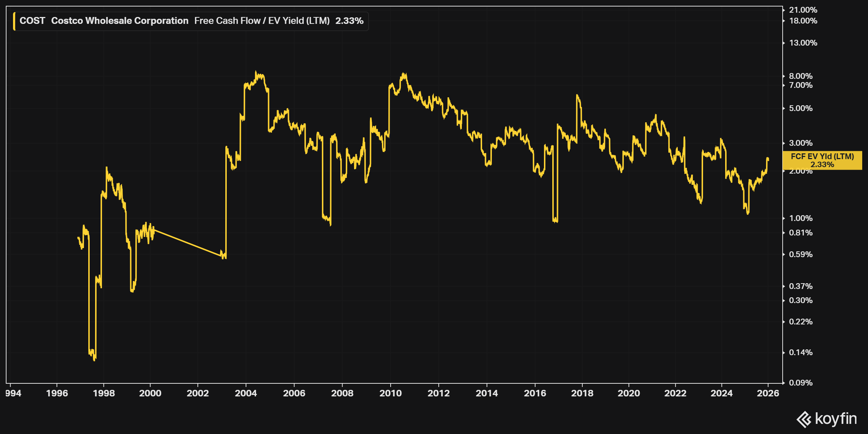This screenshot has width=868, height=434.
Task: Click the 2026 x-axis label
Action: (768, 393)
